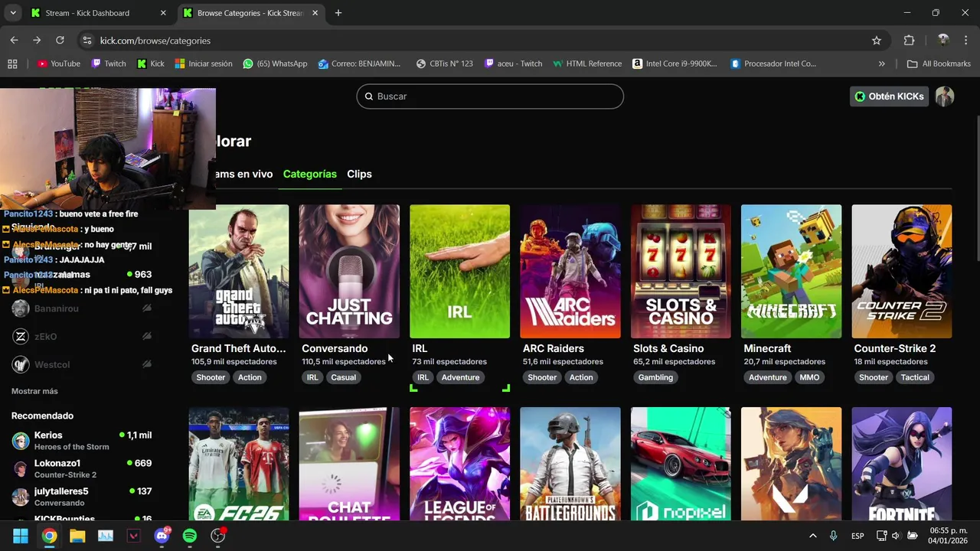Switch to the Stream - Kick Dashboard tab

pyautogui.click(x=99, y=13)
